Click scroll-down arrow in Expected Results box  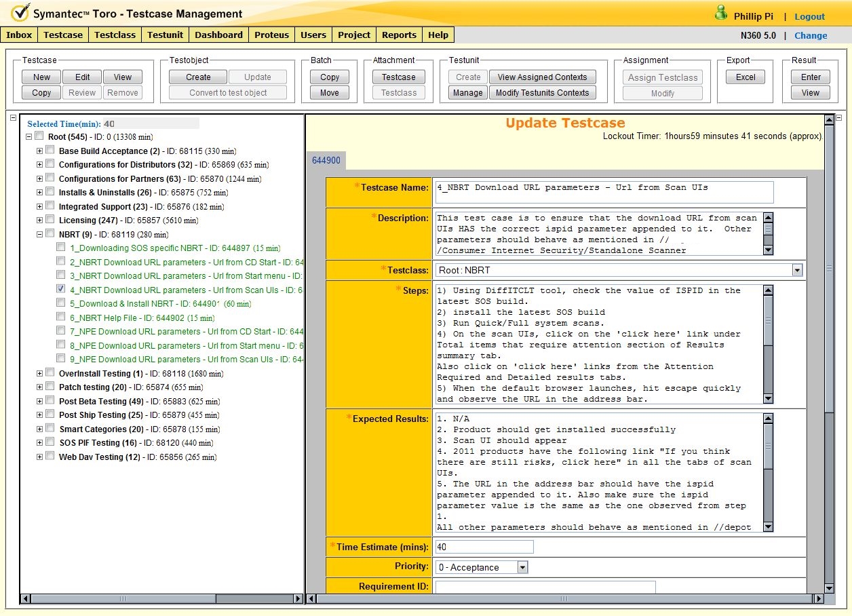(x=768, y=527)
